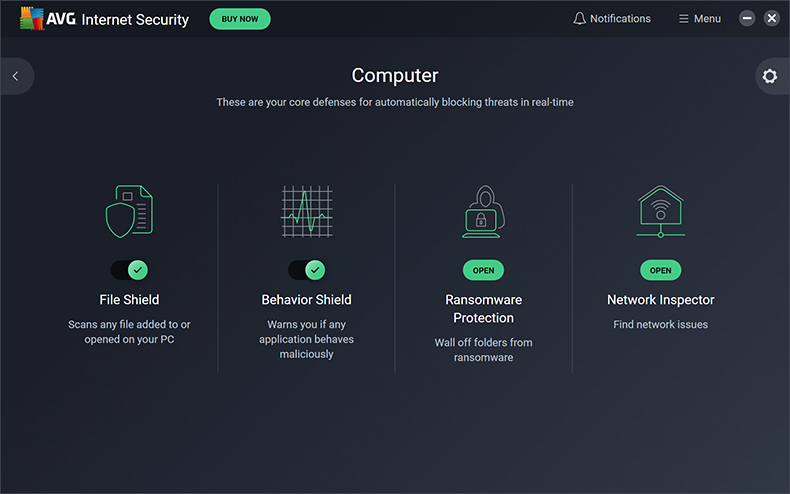790x494 pixels.
Task: Disable the Behavior Shield switch
Action: click(307, 270)
